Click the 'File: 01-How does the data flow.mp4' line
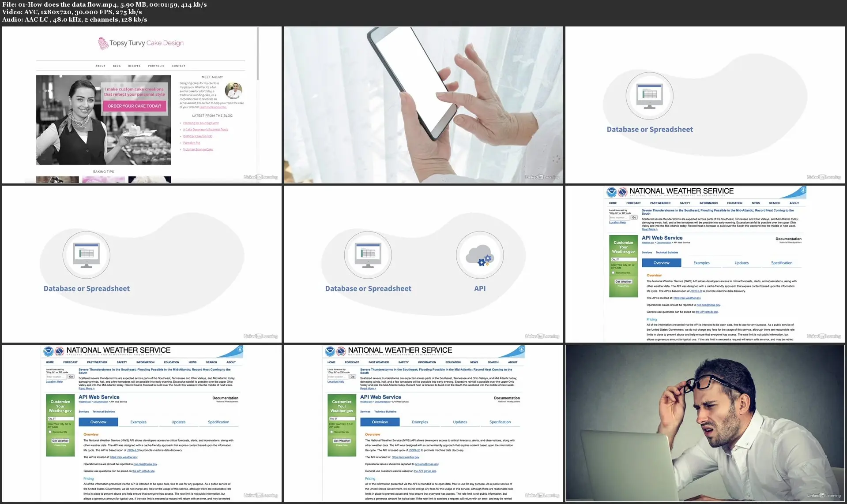This screenshot has height=504, width=847. click(105, 4)
